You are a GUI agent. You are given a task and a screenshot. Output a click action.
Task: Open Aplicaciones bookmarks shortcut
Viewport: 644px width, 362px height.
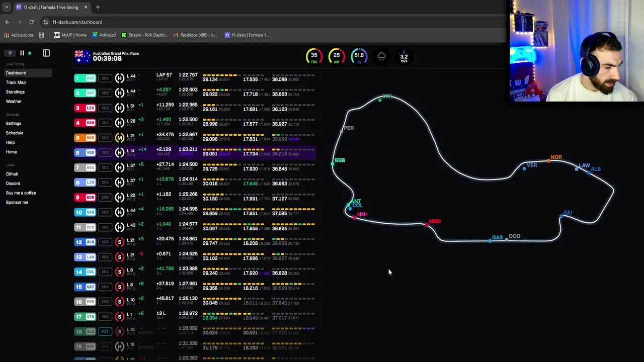pos(19,35)
